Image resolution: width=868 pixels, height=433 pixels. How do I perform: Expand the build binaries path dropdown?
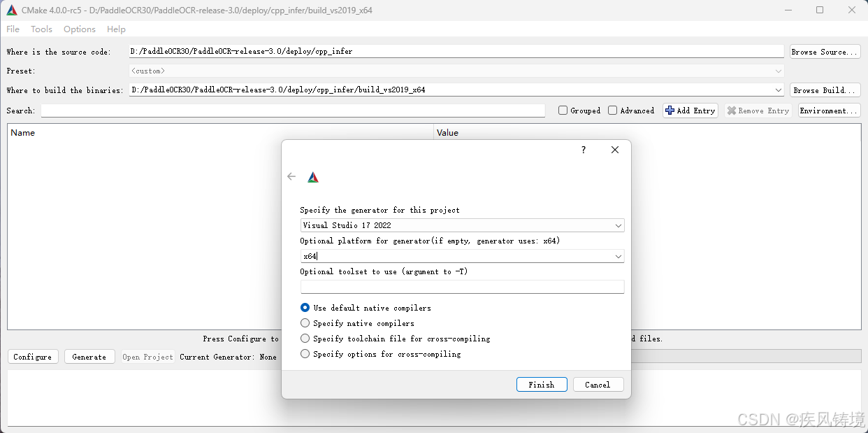(779, 90)
